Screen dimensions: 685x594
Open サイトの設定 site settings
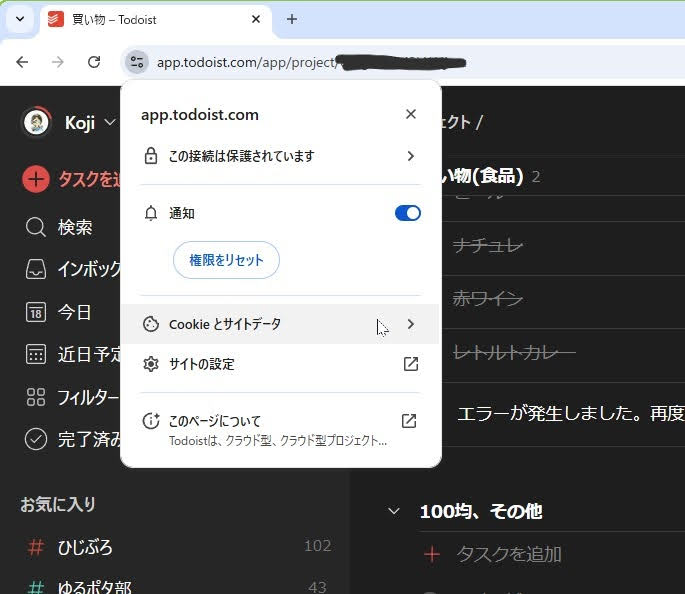[280, 364]
